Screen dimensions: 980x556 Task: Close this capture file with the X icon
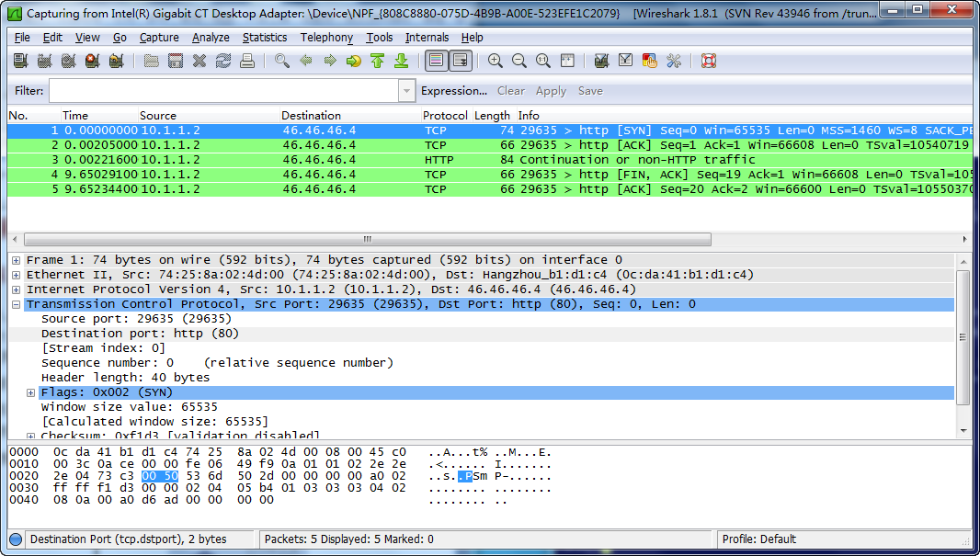click(x=199, y=61)
